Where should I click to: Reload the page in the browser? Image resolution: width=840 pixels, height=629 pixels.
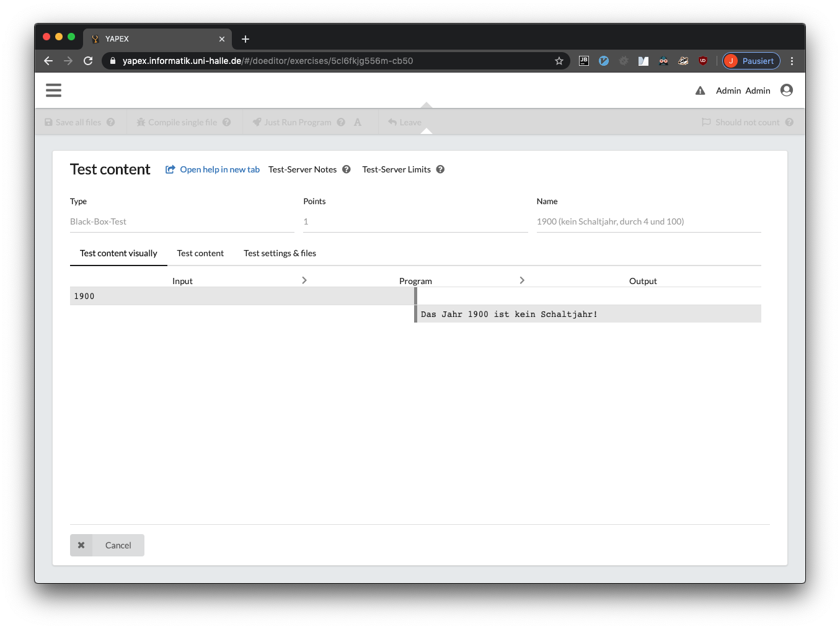[88, 61]
